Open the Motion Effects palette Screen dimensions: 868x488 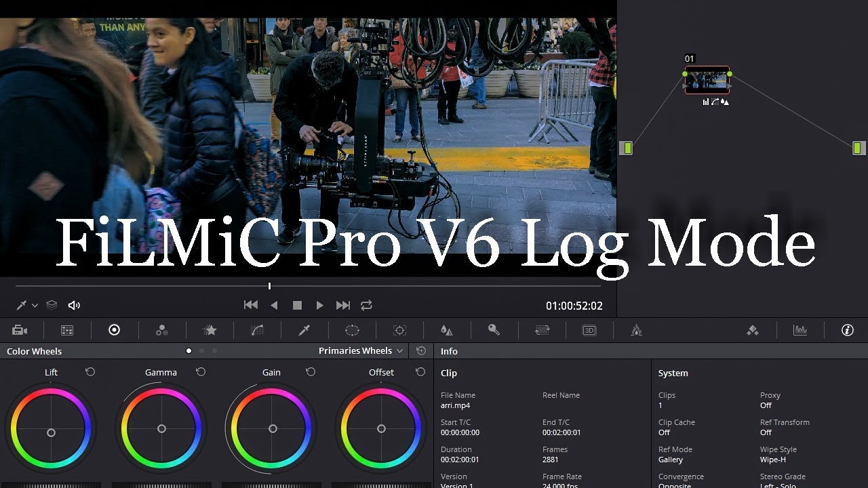[x=210, y=330]
